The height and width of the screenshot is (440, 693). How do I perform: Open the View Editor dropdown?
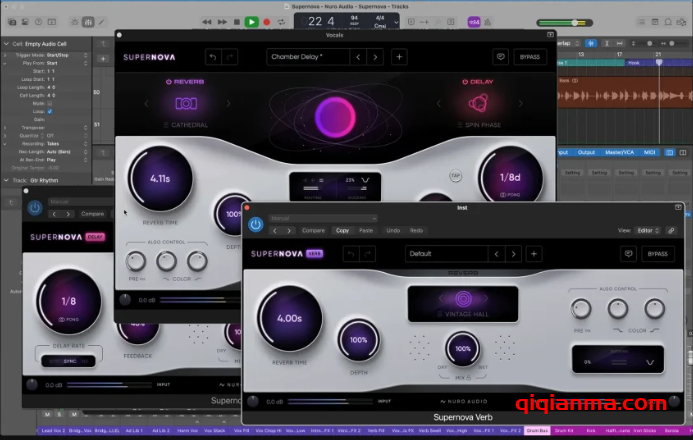pyautogui.click(x=648, y=231)
